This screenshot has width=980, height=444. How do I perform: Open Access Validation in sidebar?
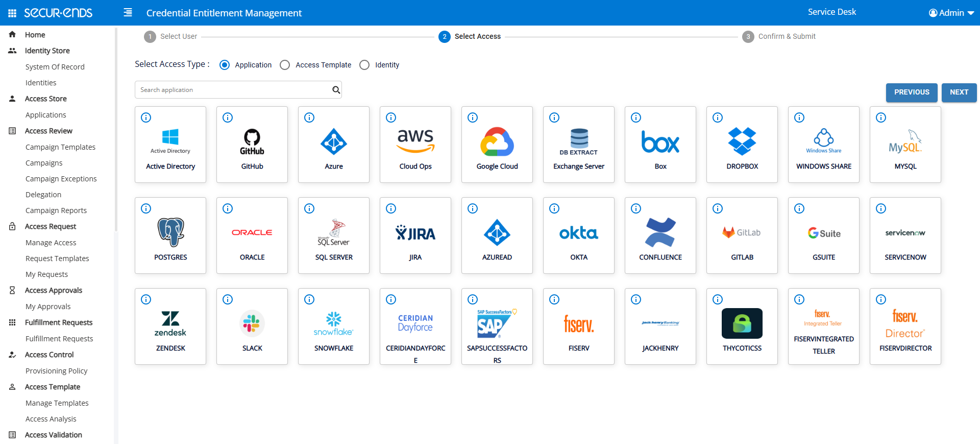[54, 435]
